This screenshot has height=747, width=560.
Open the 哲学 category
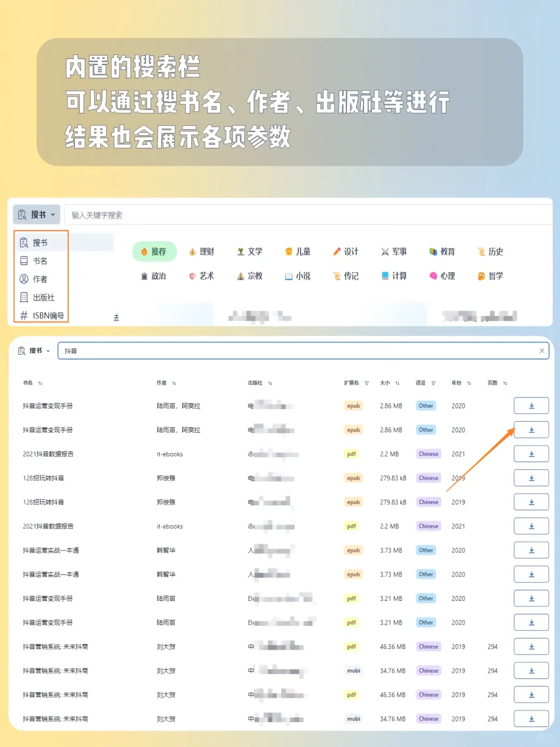(491, 276)
